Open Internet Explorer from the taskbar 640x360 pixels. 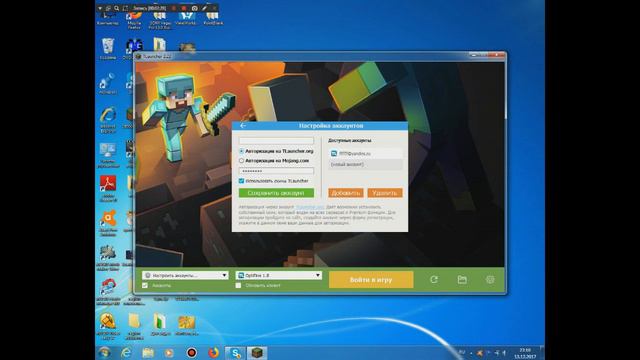[126, 353]
